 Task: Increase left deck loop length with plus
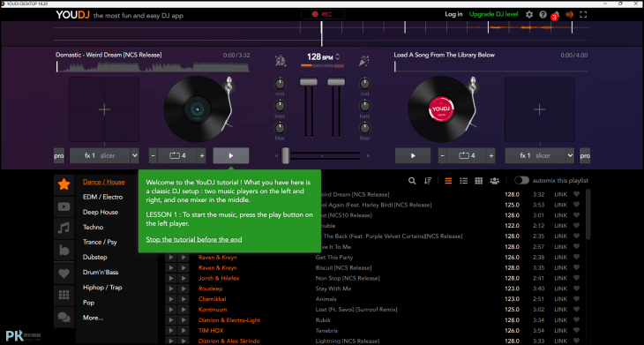click(202, 156)
